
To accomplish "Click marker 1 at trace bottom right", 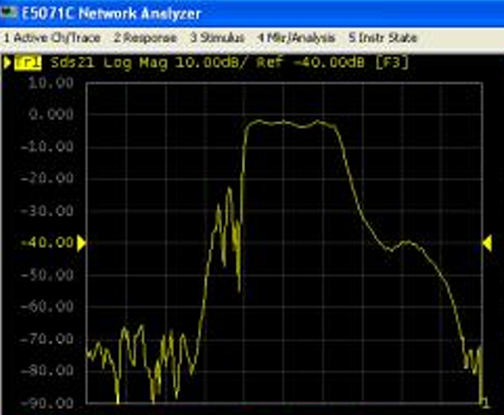I will [486, 401].
